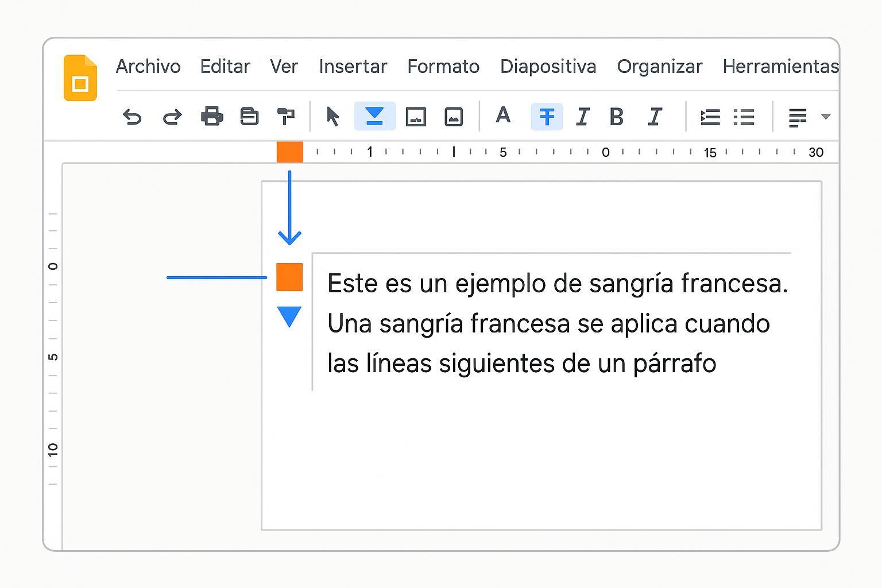The width and height of the screenshot is (882, 588).
Task: Click the printer icon in toolbar
Action: 212,117
